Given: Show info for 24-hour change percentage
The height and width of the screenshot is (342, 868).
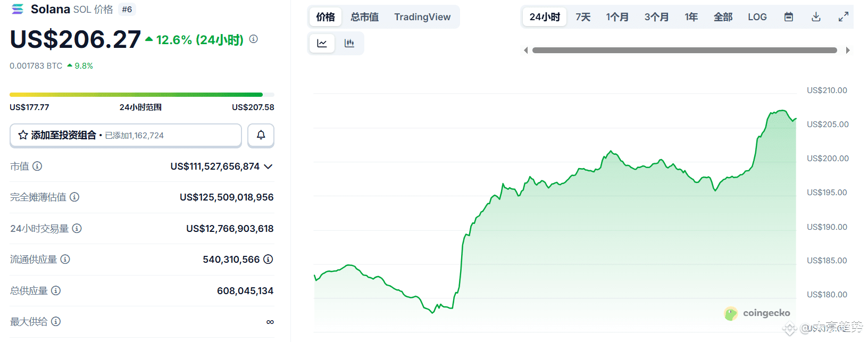Looking at the screenshot, I should (x=254, y=39).
